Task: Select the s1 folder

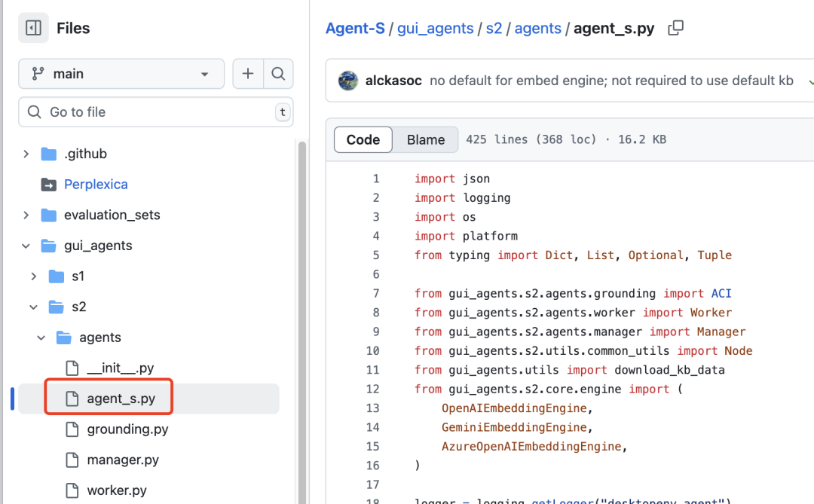Action: click(78, 276)
